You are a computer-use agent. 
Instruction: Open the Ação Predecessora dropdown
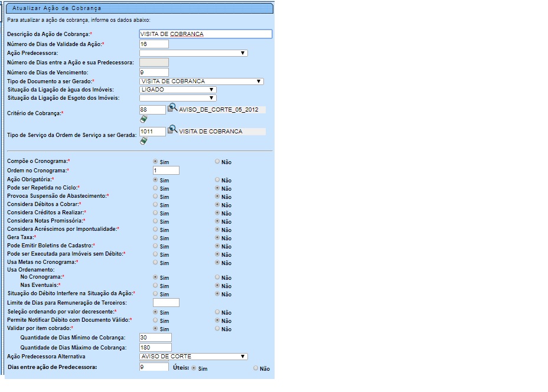pos(193,53)
